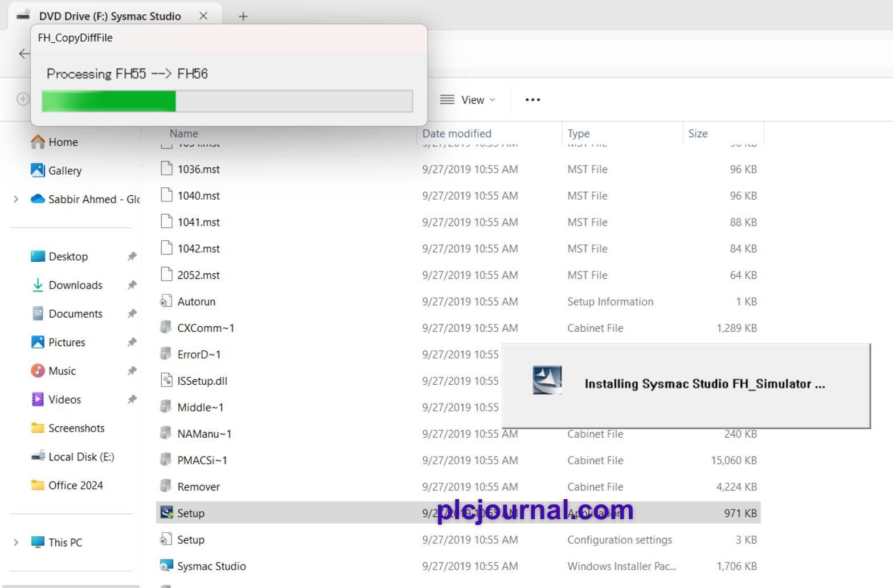Click the Downloads arrow icon

click(38, 285)
